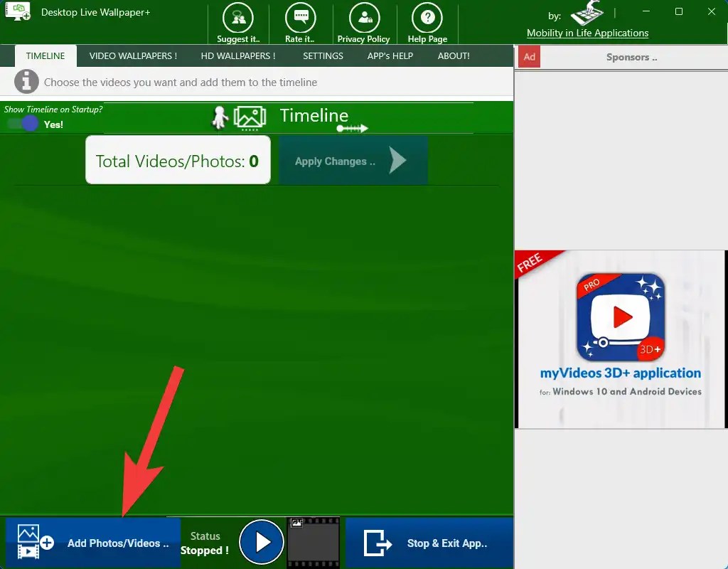This screenshot has height=569, width=728.
Task: Select the HD WALLPAPERS tab
Action: pos(237,55)
